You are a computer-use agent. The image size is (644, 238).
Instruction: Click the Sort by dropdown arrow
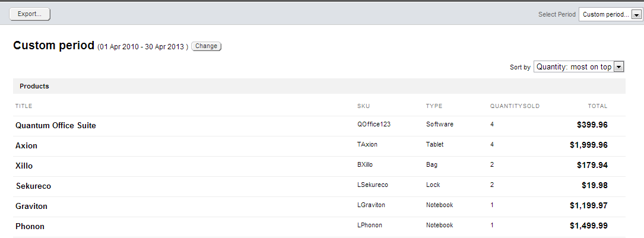coord(619,67)
